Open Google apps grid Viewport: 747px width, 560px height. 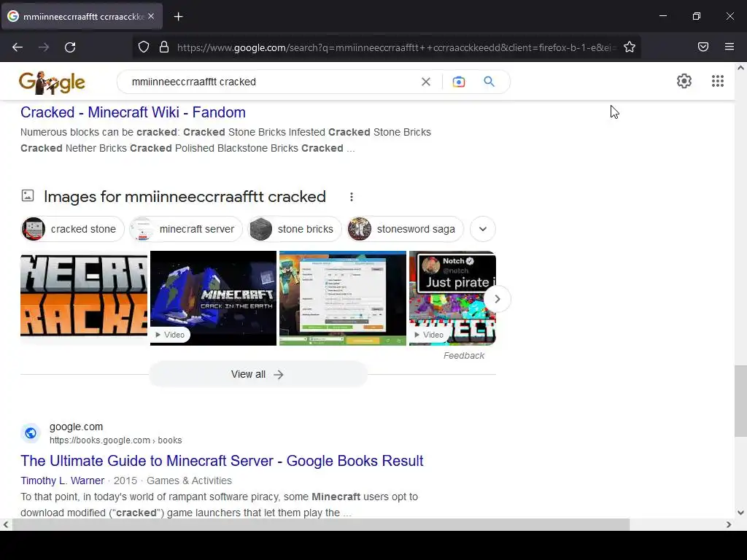pyautogui.click(x=718, y=81)
